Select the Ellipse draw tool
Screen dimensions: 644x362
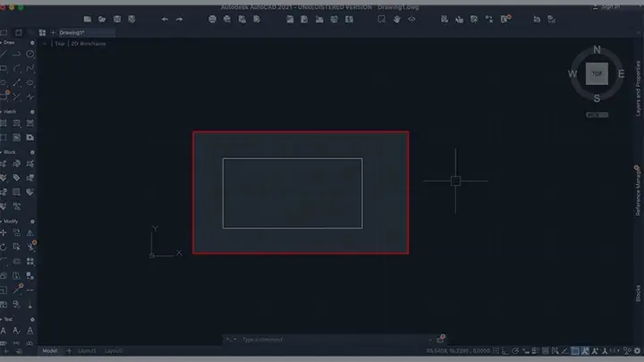coord(30,82)
